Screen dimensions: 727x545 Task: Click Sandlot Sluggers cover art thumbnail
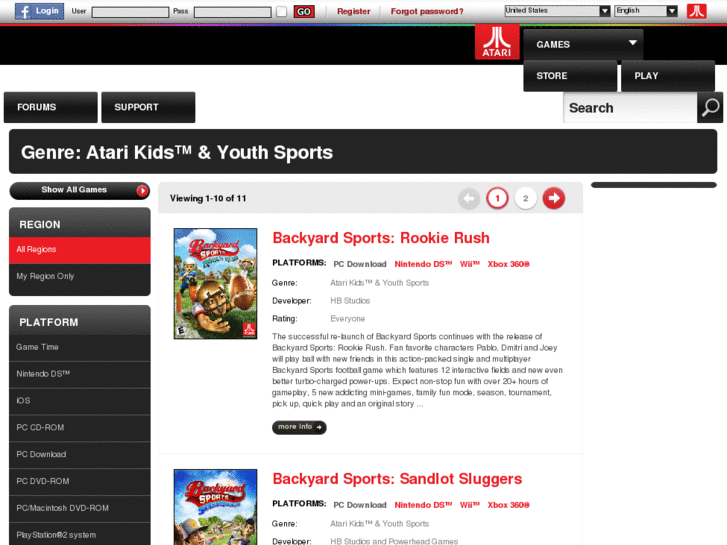tap(215, 507)
